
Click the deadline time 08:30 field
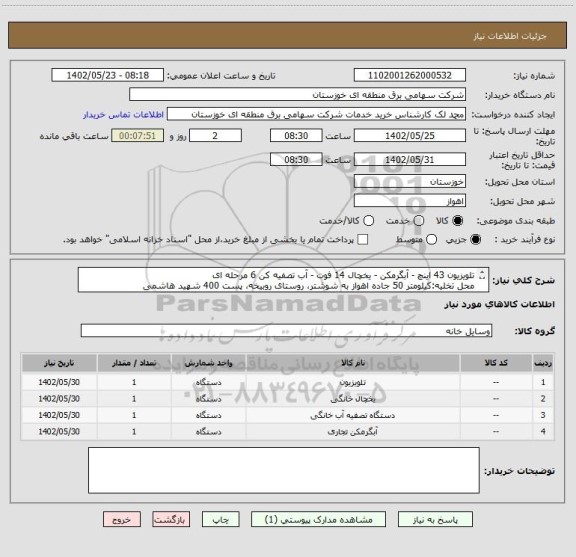click(x=296, y=136)
